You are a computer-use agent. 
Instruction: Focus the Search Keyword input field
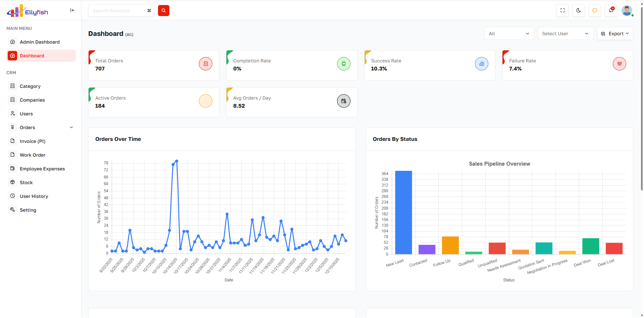pyautogui.click(x=117, y=11)
